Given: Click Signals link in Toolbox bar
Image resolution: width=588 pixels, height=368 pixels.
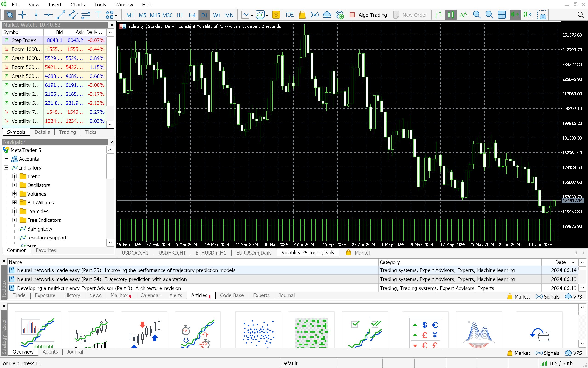Looking at the screenshot, I should coord(548,297).
